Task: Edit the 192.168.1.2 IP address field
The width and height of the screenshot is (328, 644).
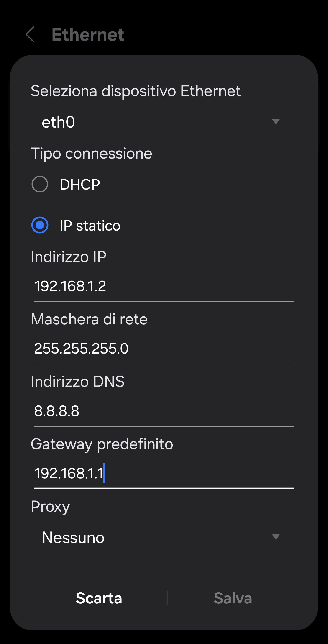Action: point(164,286)
